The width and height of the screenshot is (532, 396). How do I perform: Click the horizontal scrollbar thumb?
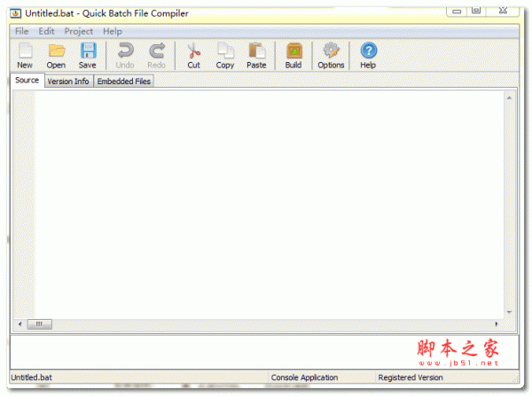pyautogui.click(x=39, y=324)
